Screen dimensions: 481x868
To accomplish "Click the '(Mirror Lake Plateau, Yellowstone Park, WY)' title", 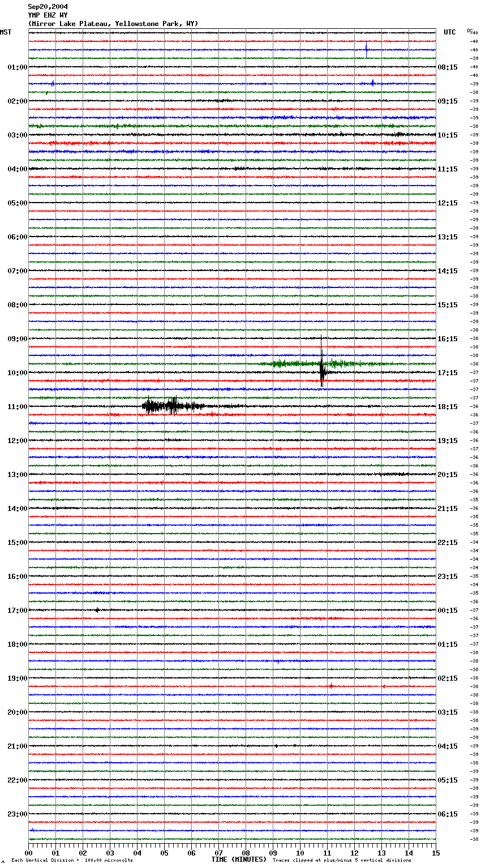I will [113, 24].
